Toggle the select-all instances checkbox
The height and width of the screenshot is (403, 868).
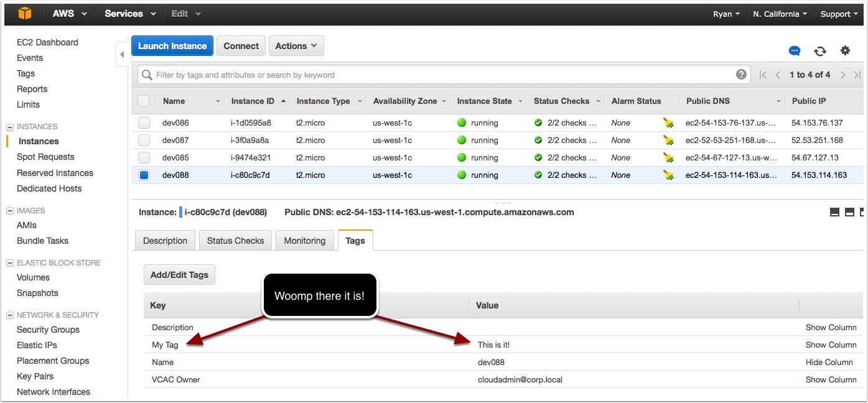[144, 101]
